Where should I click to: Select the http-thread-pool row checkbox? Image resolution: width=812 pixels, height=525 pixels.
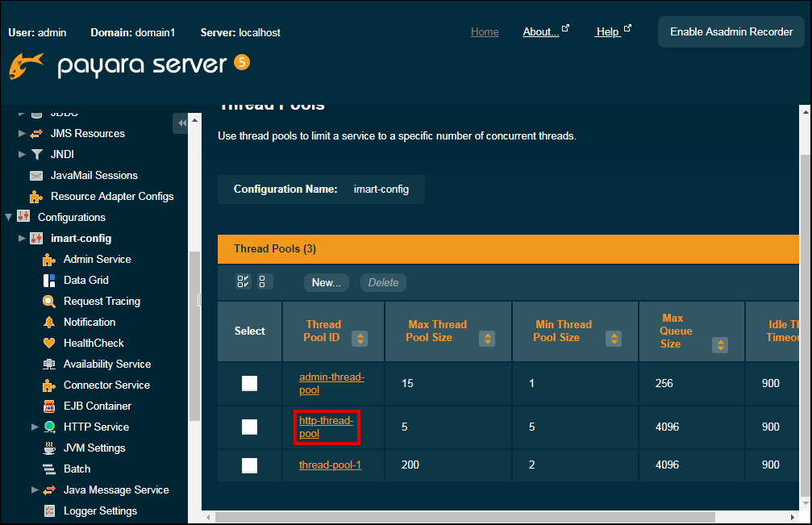tap(250, 427)
